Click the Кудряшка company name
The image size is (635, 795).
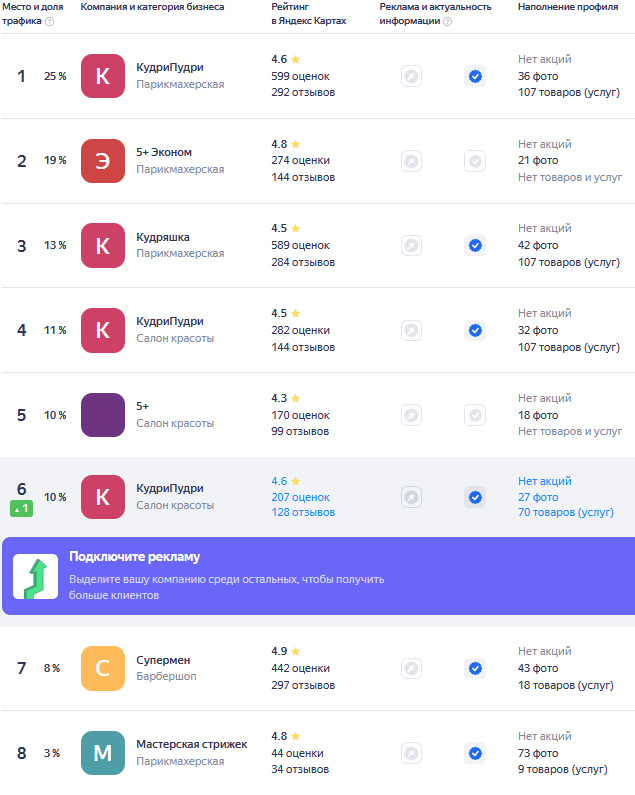163,237
